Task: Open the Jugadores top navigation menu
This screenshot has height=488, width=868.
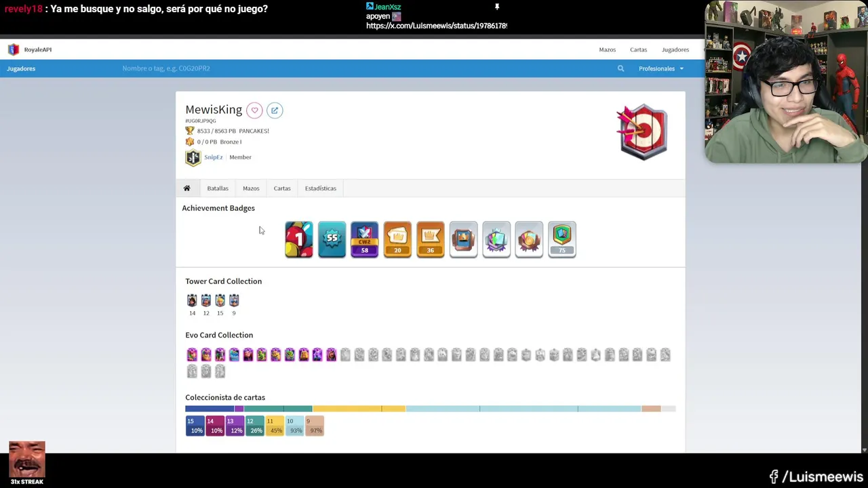Action: pos(675,49)
